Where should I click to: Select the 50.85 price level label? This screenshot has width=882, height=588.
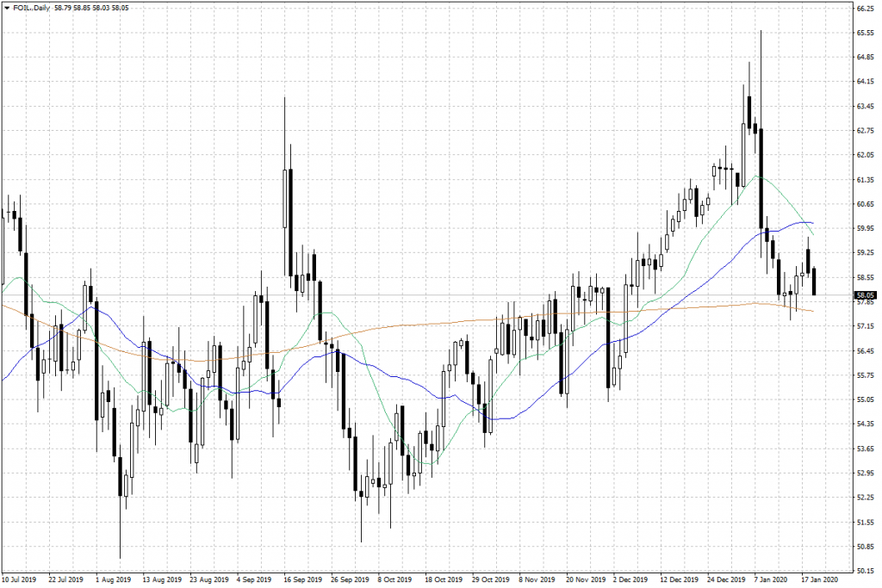click(866, 547)
